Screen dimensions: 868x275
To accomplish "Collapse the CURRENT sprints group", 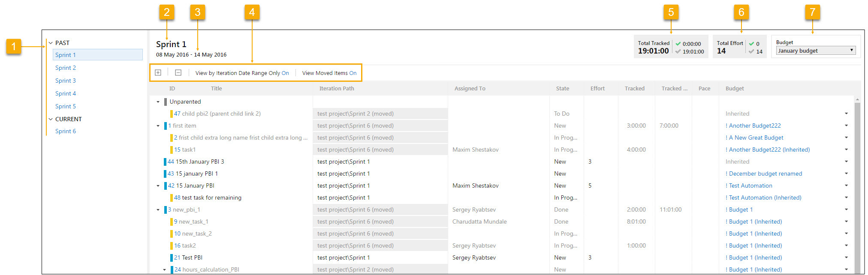I will (51, 119).
